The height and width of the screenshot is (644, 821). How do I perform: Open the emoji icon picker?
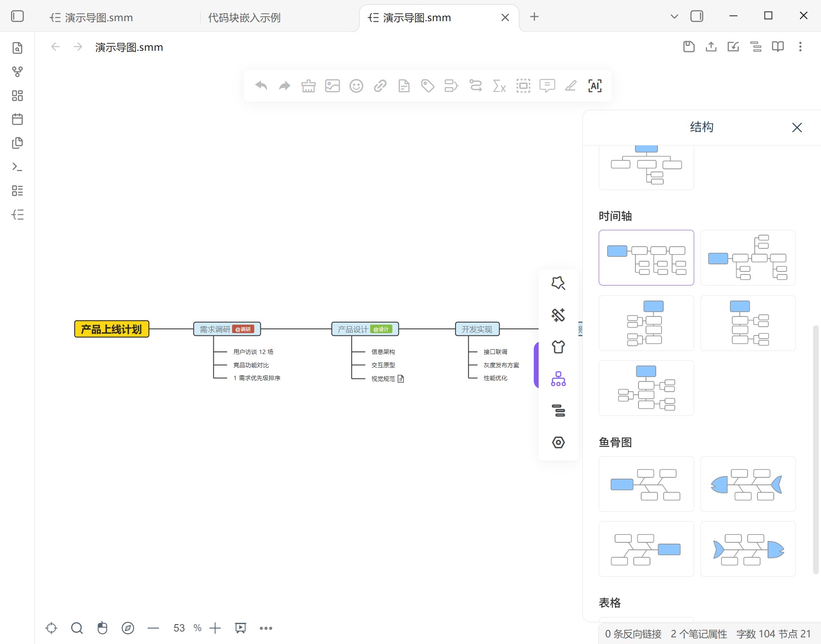(x=356, y=85)
